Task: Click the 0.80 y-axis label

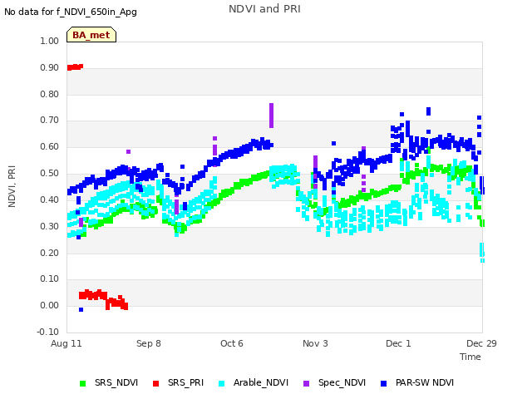Action: pos(50,94)
